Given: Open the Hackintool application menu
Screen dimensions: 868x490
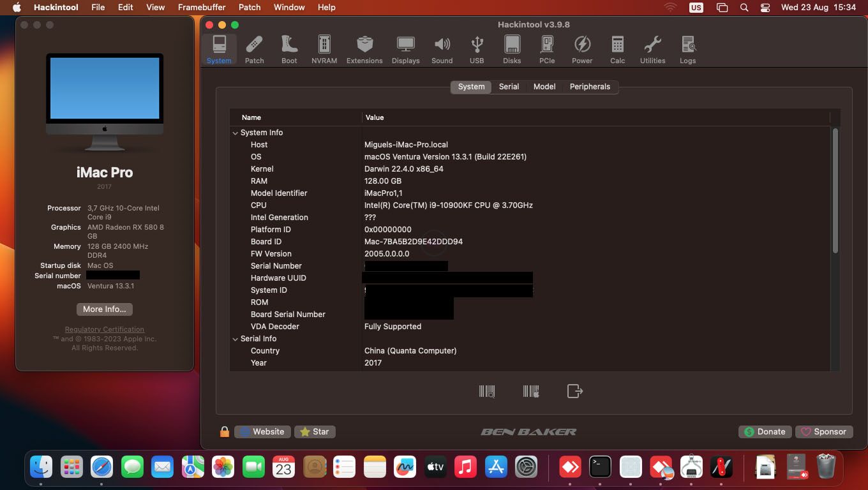Looking at the screenshot, I should [x=55, y=8].
